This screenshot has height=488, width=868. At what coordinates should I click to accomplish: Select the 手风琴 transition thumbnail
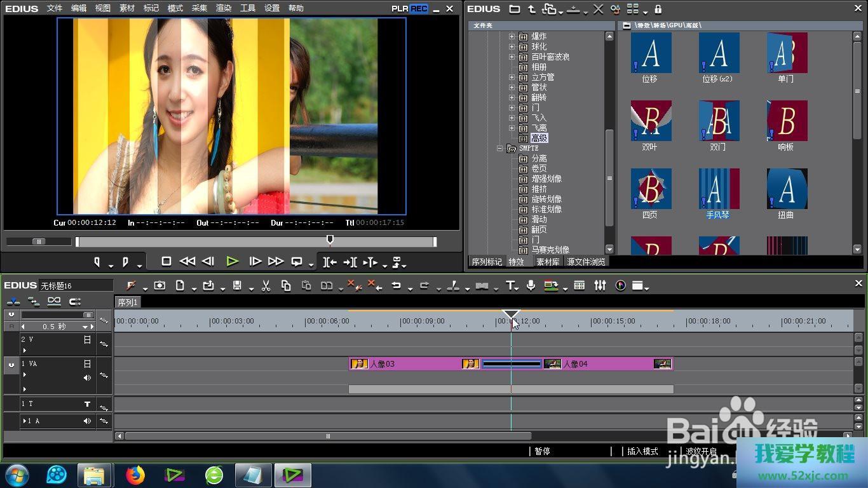718,190
